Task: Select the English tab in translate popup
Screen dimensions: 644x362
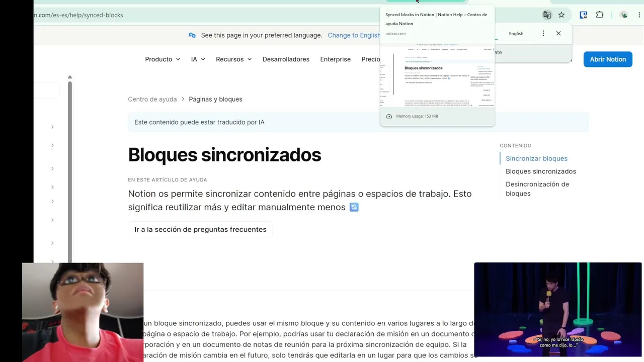Action: [x=516, y=33]
